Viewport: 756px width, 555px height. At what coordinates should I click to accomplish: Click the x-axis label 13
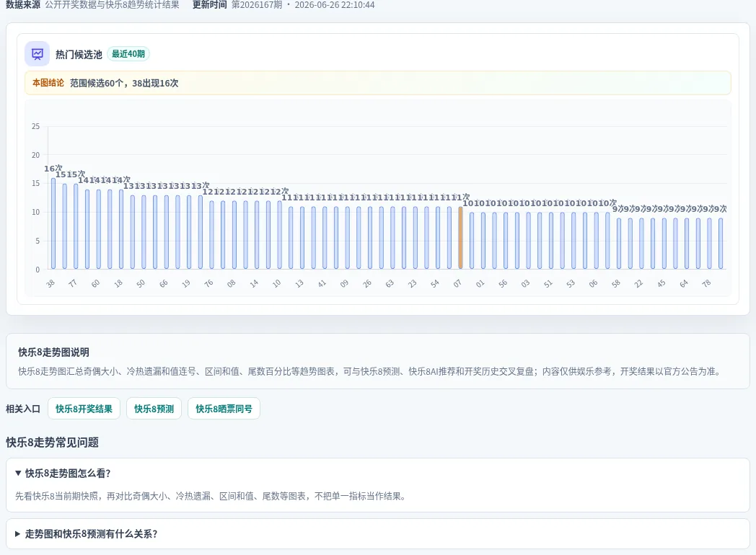pos(299,283)
